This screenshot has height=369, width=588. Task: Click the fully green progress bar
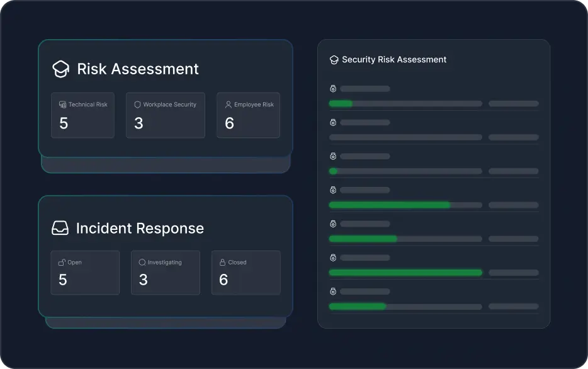405,273
